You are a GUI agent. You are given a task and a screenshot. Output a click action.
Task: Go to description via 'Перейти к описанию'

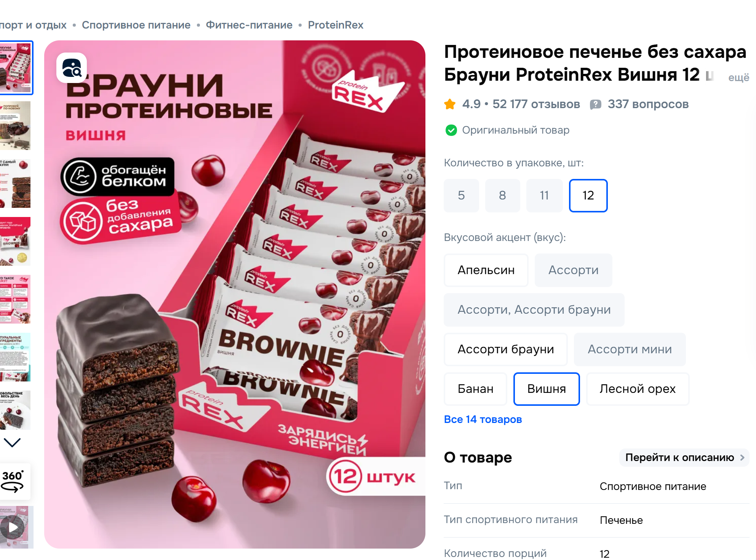point(684,457)
